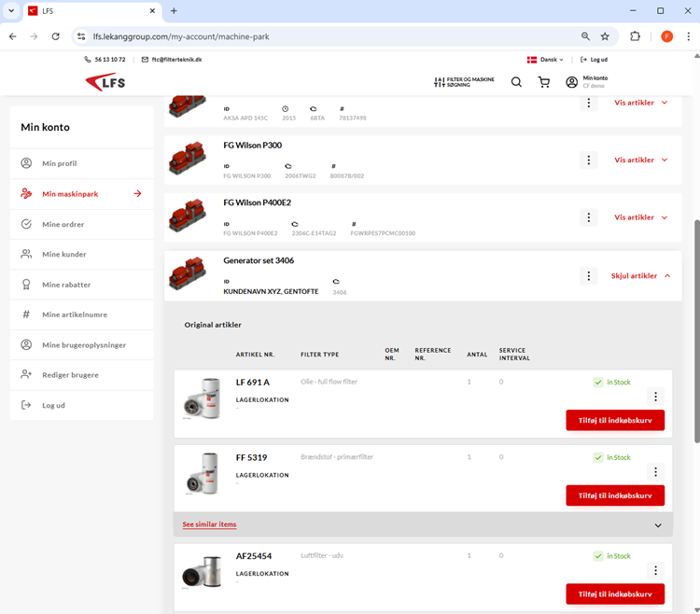700x614 pixels.
Task: Expand the similar items chevron
Action: (x=658, y=525)
